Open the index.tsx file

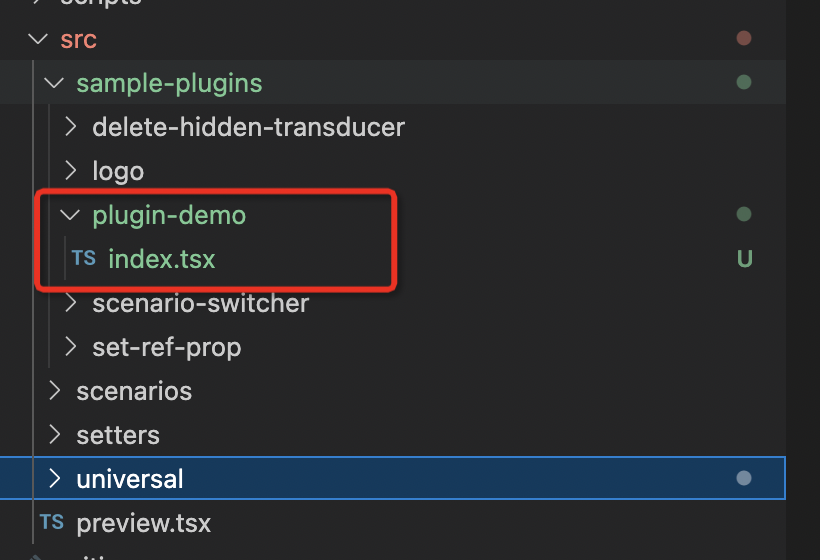(161, 259)
